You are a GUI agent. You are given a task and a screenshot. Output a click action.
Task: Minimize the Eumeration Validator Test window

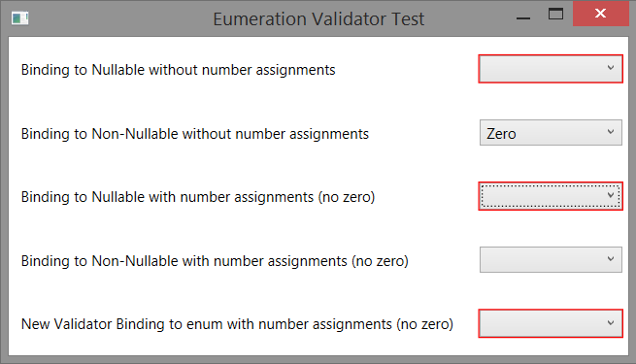click(x=523, y=18)
